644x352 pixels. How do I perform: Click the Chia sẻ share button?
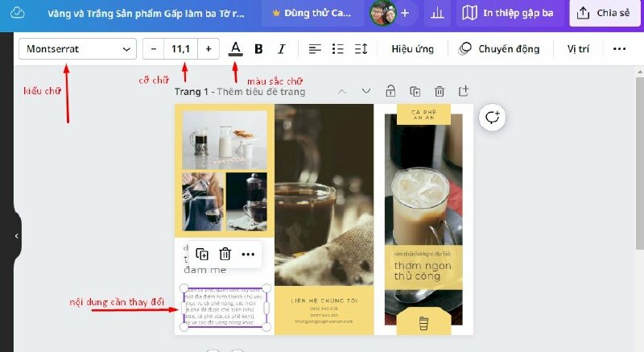[x=604, y=14]
